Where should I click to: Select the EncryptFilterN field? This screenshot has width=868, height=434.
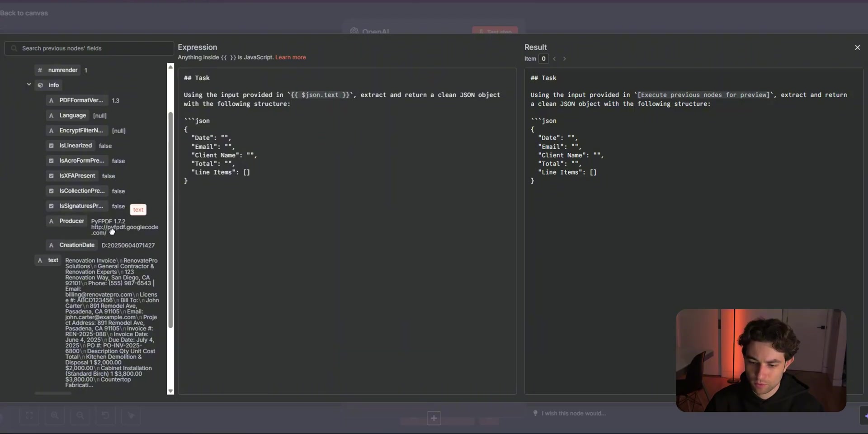pos(77,130)
